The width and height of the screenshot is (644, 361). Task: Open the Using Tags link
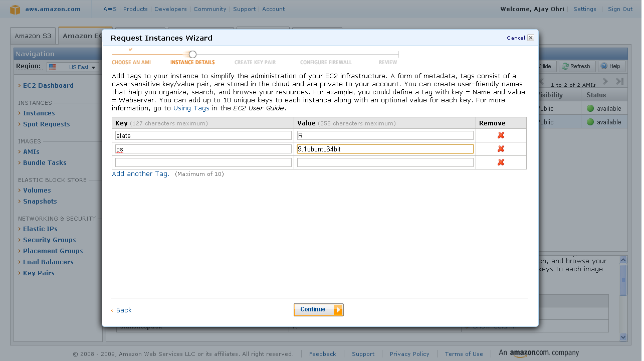(191, 108)
